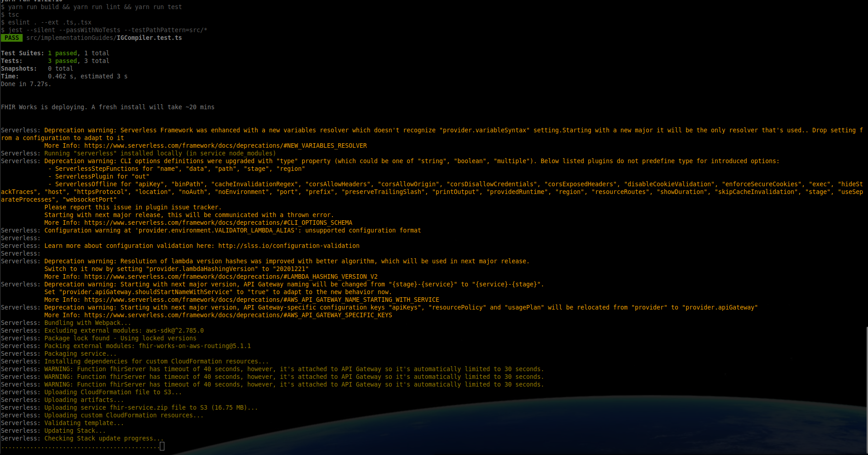Select the fhir-service.zip upload line
Viewport: 868px width, 455px height.
[129, 407]
